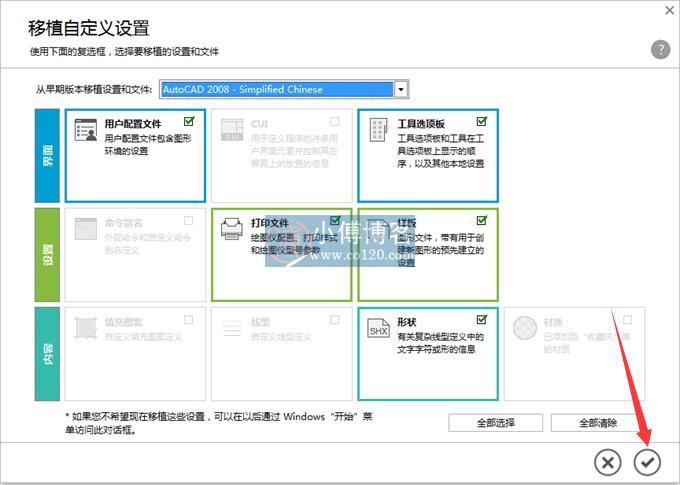Click the 打印文件 title text
This screenshot has width=680, height=485.
(x=270, y=223)
